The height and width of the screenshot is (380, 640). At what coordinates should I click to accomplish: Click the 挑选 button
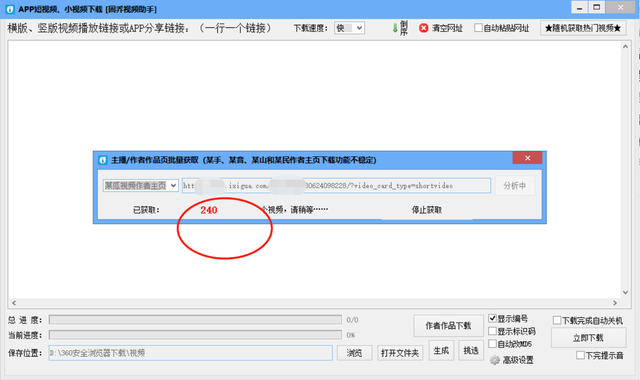(471, 351)
